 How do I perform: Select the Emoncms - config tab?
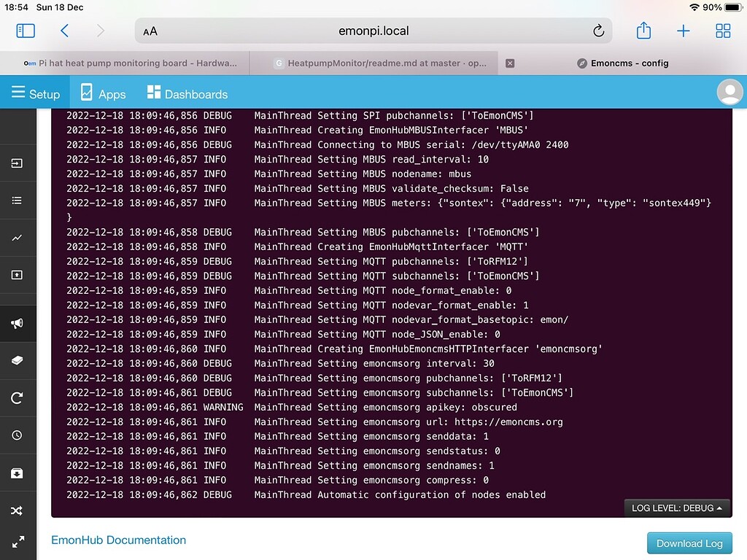(x=623, y=63)
